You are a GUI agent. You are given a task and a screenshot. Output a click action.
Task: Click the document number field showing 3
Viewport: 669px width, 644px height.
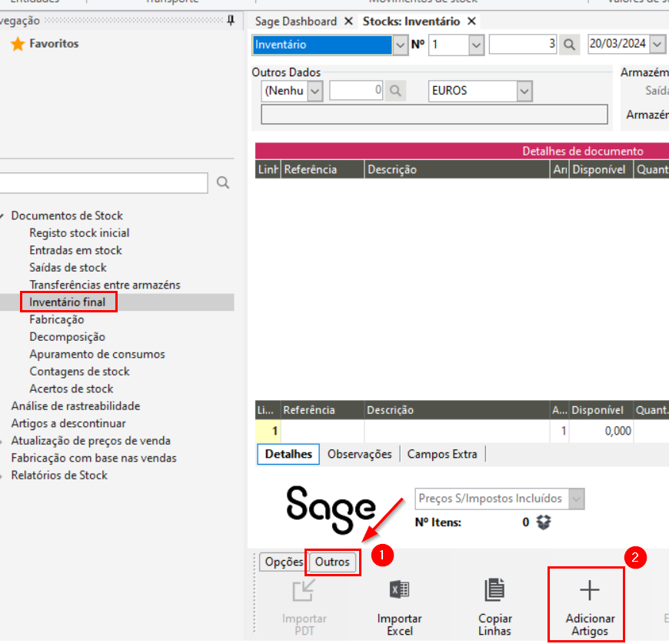point(523,45)
